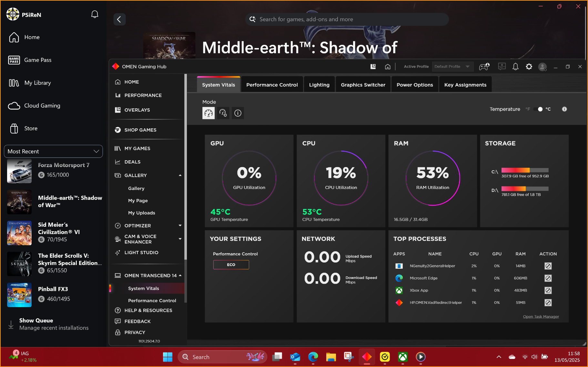Show hidden system tray icons

[x=499, y=357]
